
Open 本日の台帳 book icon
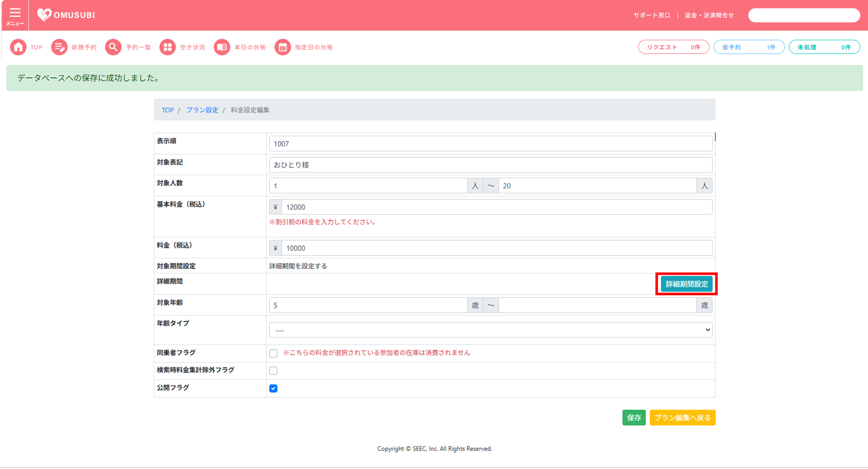click(222, 47)
